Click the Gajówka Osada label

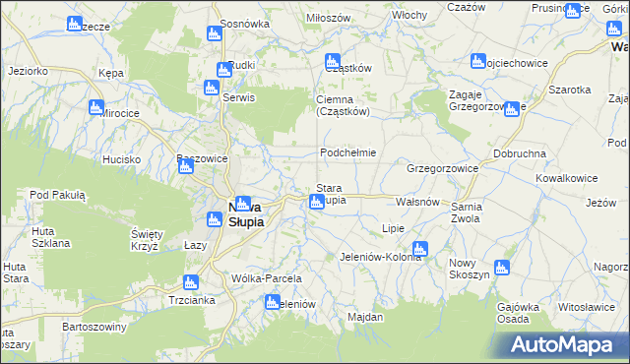click(518, 313)
